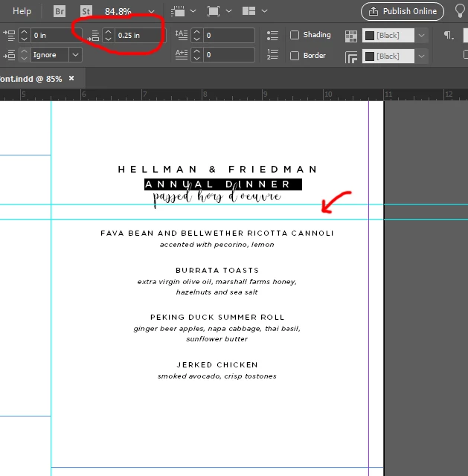
Task: Click the HELLMAN & FRIEDMAN heading
Action: (217, 169)
